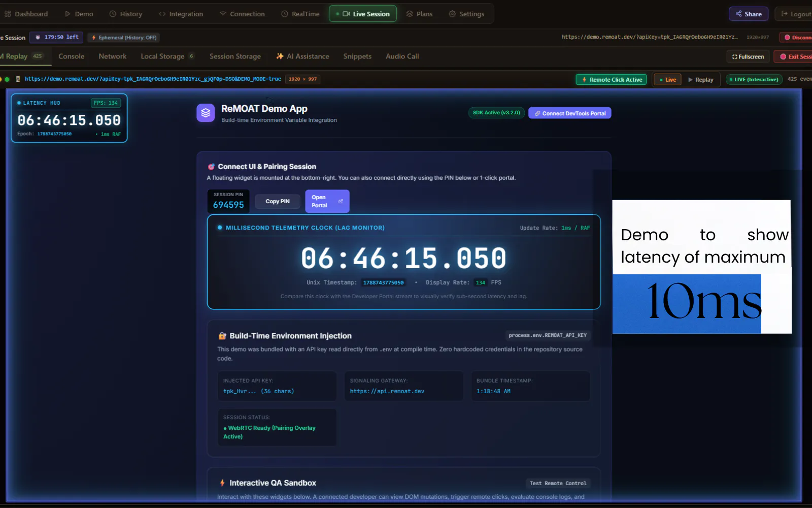Open the AI Assistance tab
Screen dimensions: 812x508
click(303, 56)
